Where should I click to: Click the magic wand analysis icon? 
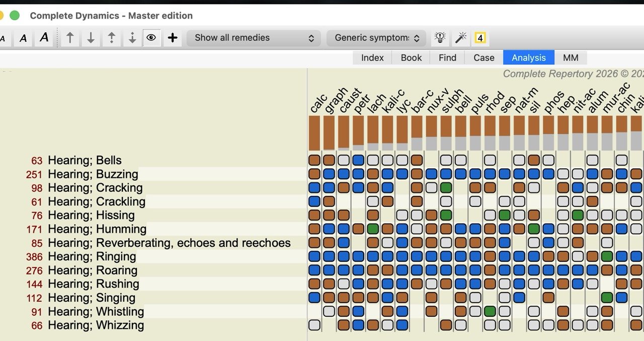pyautogui.click(x=460, y=37)
